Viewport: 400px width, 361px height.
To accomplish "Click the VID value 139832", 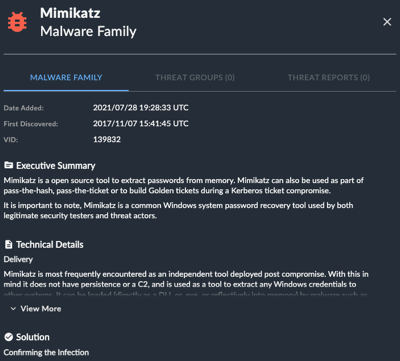I will [107, 139].
